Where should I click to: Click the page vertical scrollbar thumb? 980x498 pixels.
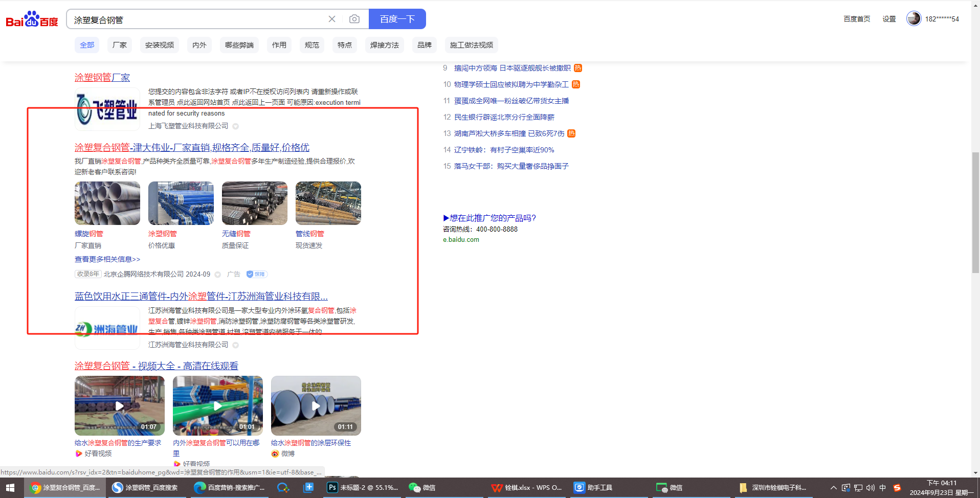click(x=975, y=213)
